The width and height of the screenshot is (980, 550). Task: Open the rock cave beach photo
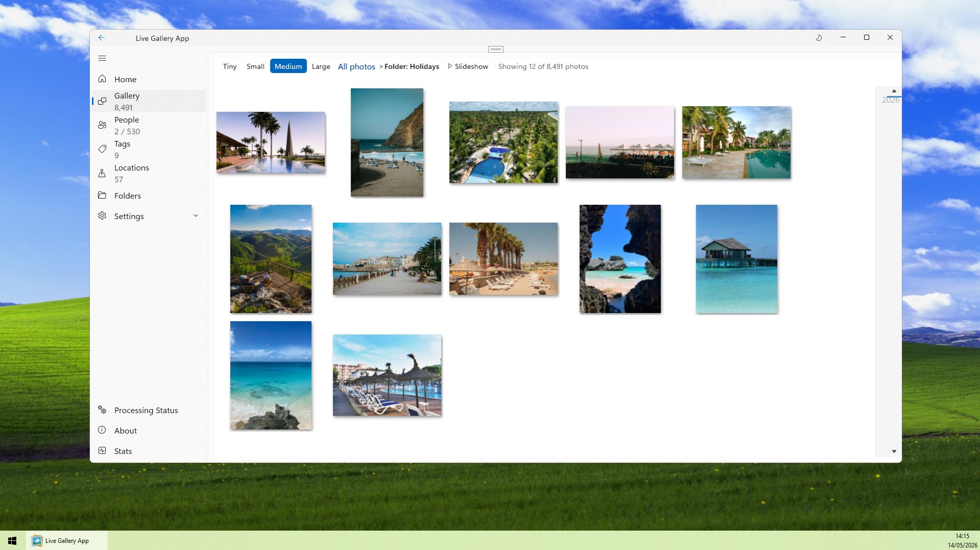pos(620,259)
